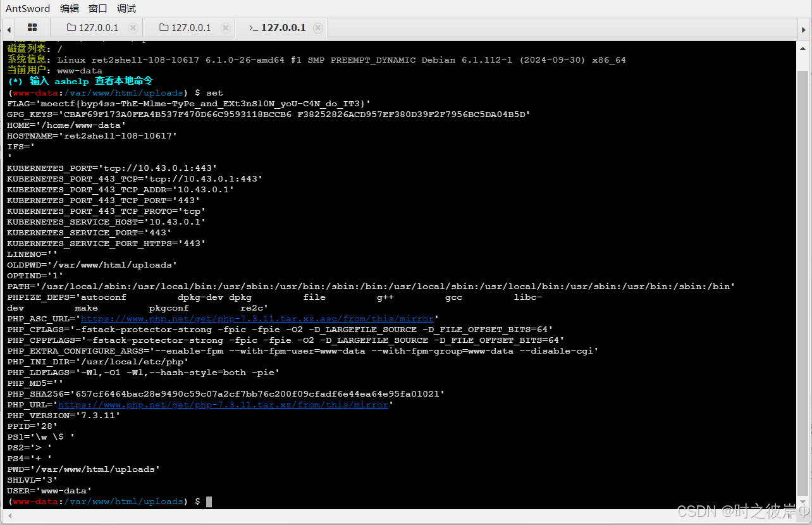The width and height of the screenshot is (812, 525).
Task: Click the ashelp hint line
Action: 80,82
